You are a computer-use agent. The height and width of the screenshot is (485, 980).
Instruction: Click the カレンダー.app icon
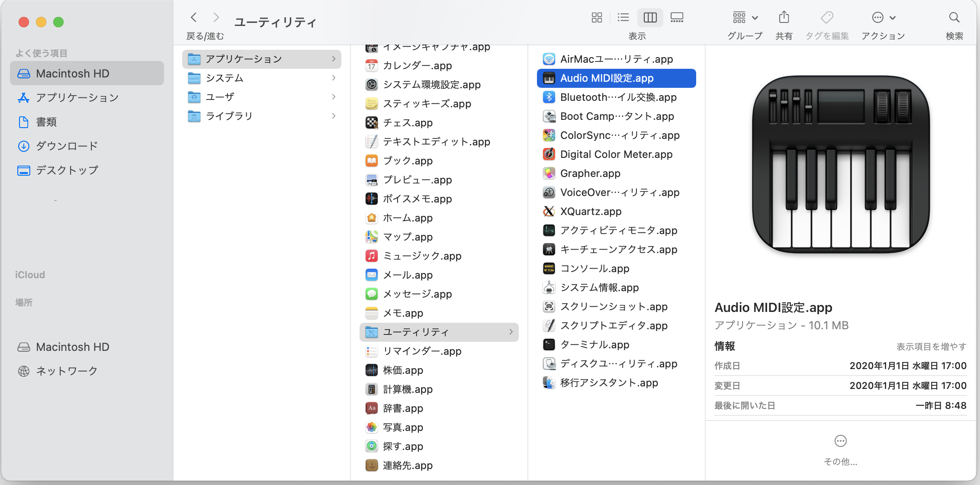pyautogui.click(x=372, y=66)
